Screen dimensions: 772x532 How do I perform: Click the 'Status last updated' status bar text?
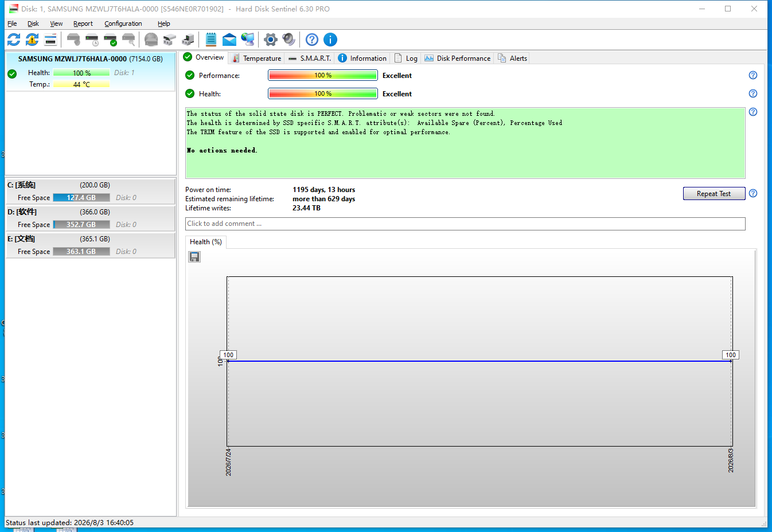click(69, 522)
